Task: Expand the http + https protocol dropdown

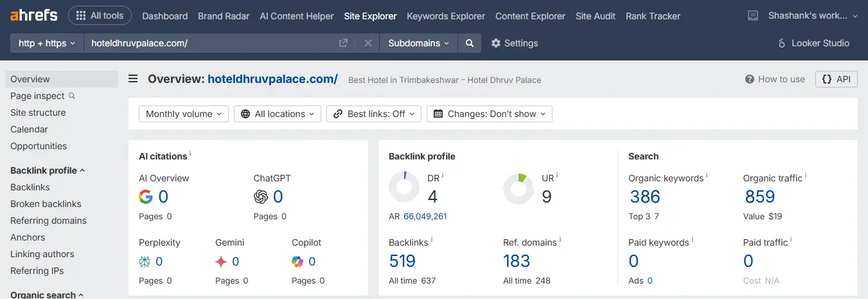Action: point(47,43)
